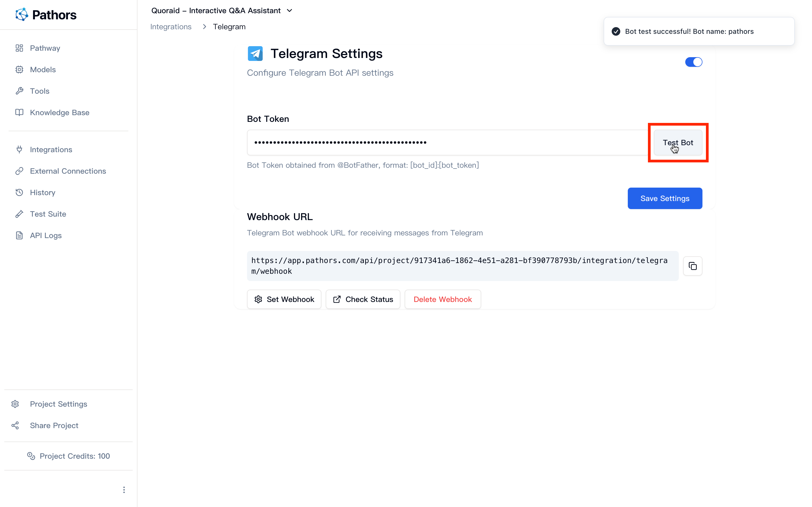Copy the webhook URL
Viewport: 812px width, 507px height.
(693, 266)
